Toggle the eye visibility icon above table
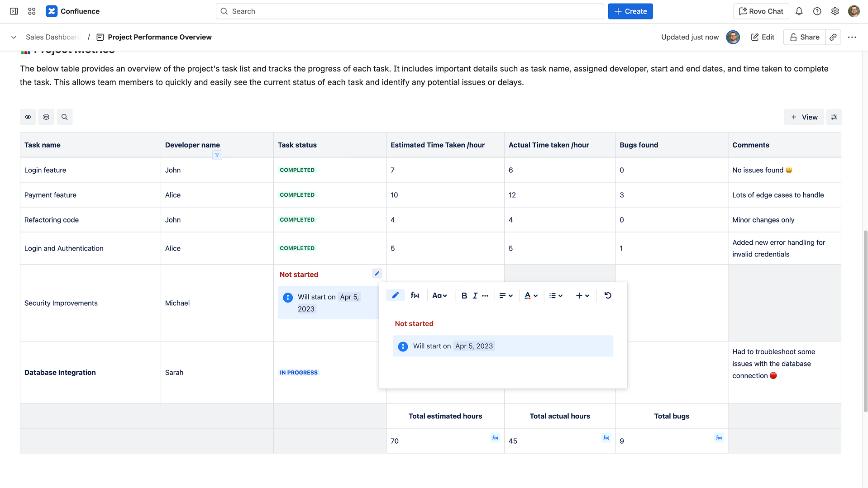 28,117
